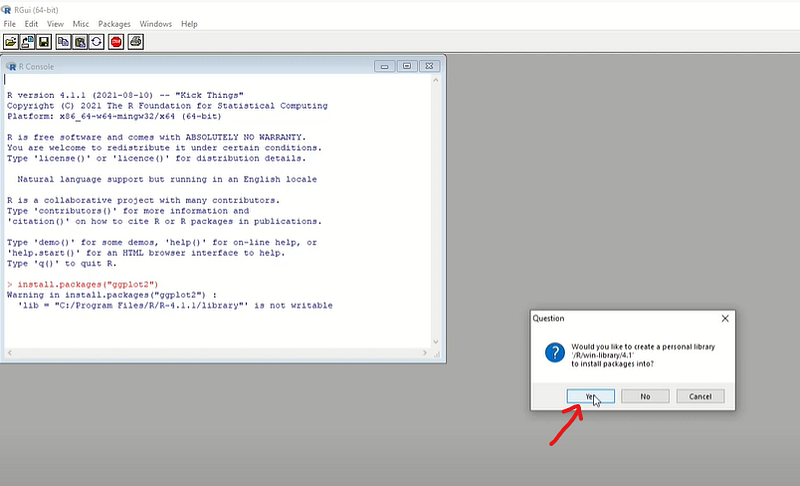This screenshot has width=800, height=486.
Task: Click the Paste toolbar icon
Action: coord(80,42)
